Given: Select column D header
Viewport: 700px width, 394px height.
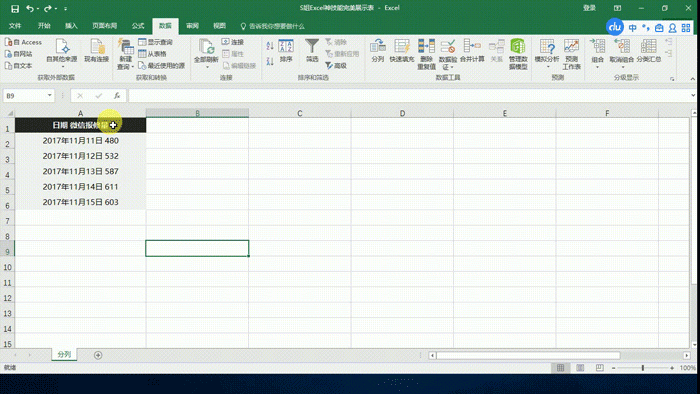Looking at the screenshot, I should (x=402, y=113).
